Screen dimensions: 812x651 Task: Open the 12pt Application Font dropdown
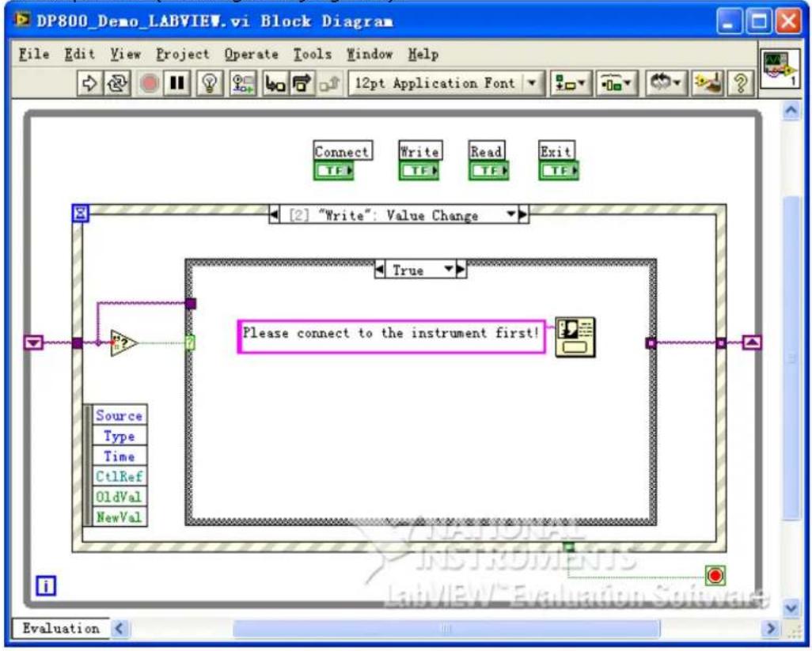446,83
